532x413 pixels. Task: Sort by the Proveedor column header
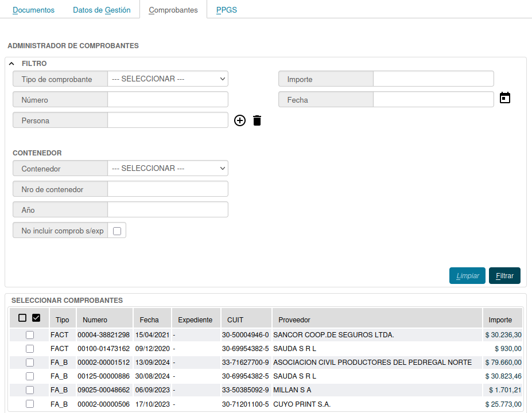point(294,320)
